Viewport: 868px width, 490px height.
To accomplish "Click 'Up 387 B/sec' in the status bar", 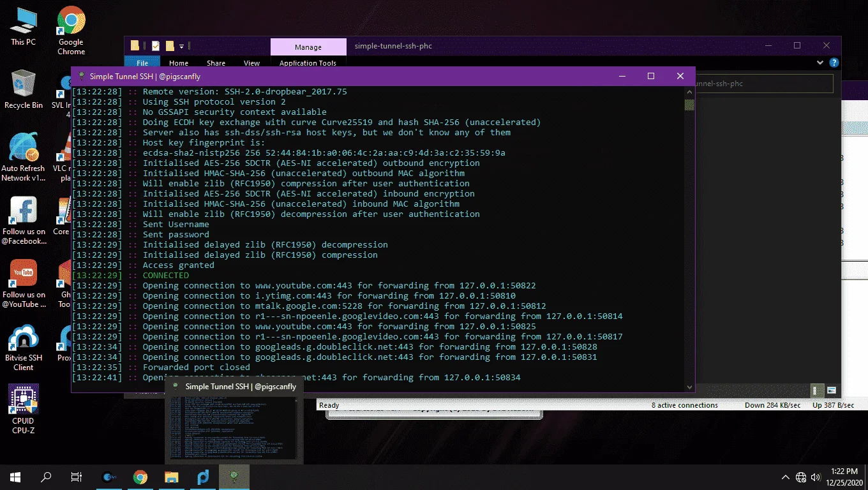I will [x=833, y=405].
